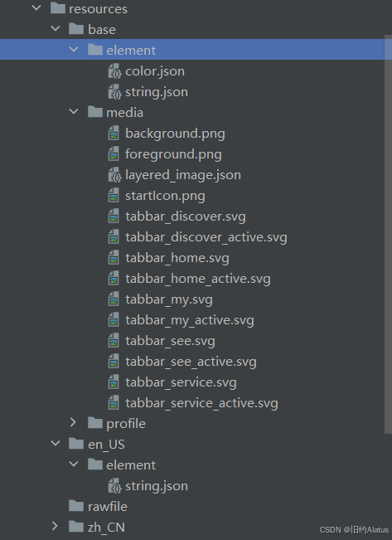
Task: Collapse the media folder chevron
Action: click(x=74, y=112)
